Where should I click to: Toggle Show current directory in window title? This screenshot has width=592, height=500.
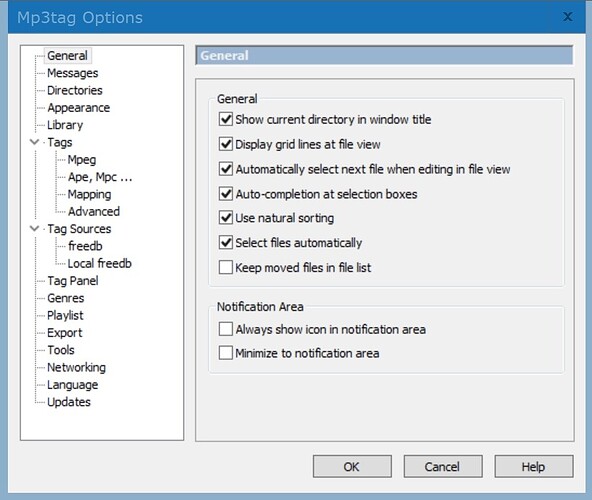226,119
